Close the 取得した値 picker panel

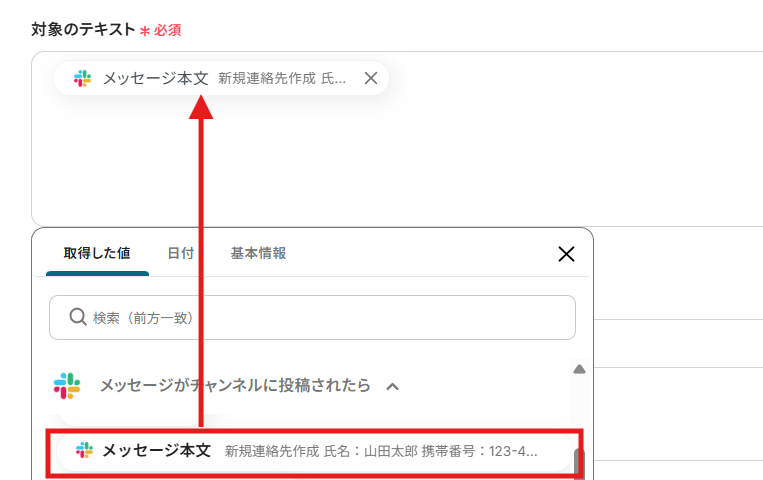(566, 254)
